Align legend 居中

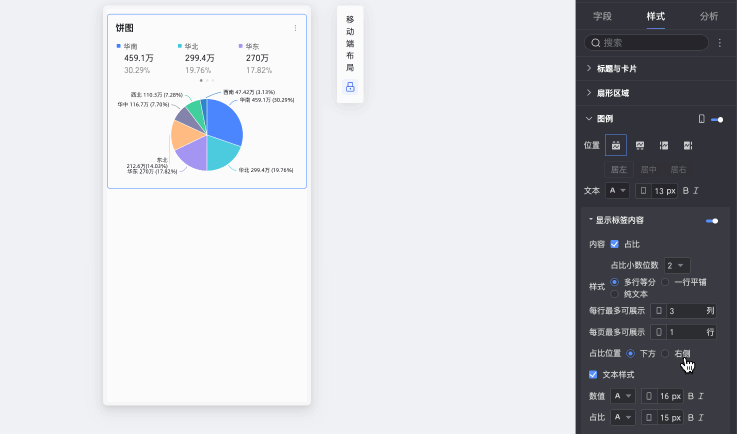(648, 170)
